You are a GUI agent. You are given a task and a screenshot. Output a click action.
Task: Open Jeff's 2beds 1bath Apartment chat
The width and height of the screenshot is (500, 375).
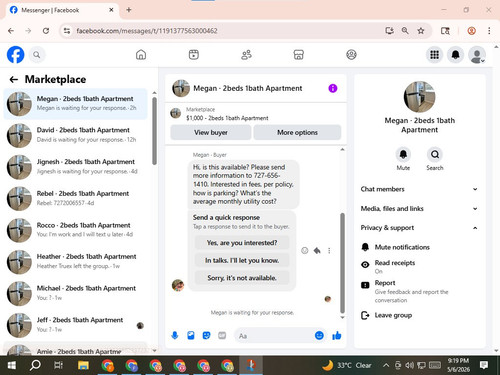[x=75, y=325]
